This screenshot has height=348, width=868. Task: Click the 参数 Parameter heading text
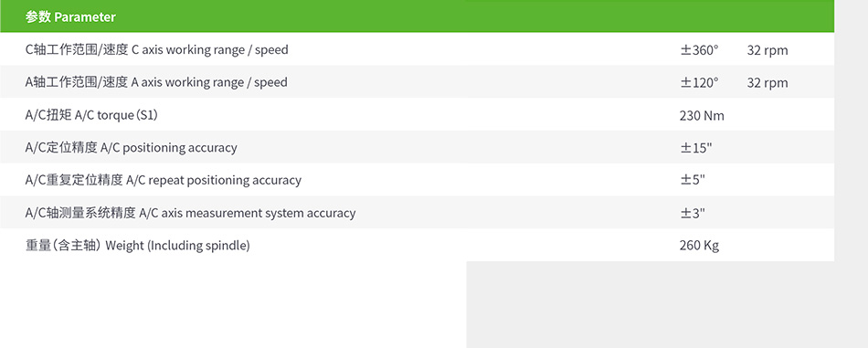click(70, 16)
